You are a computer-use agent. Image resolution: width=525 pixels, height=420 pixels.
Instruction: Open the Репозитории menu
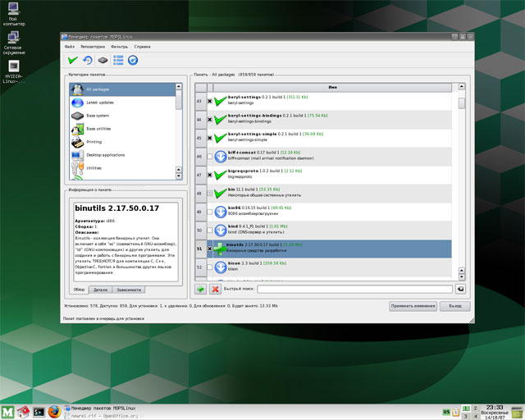click(x=93, y=47)
